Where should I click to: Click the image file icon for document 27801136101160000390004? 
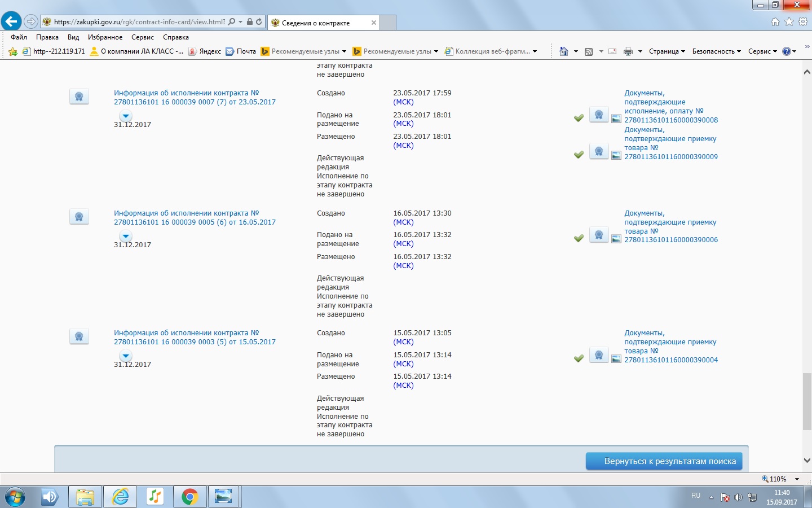coord(616,359)
